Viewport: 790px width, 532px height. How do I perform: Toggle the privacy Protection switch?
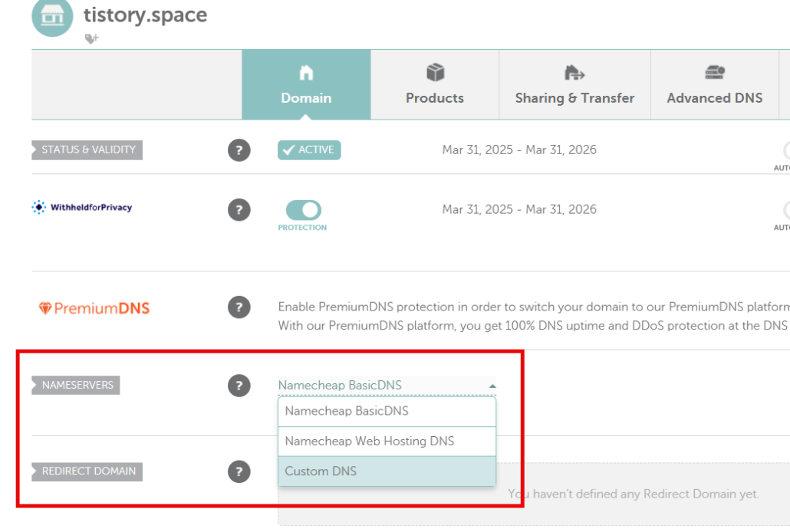point(303,210)
